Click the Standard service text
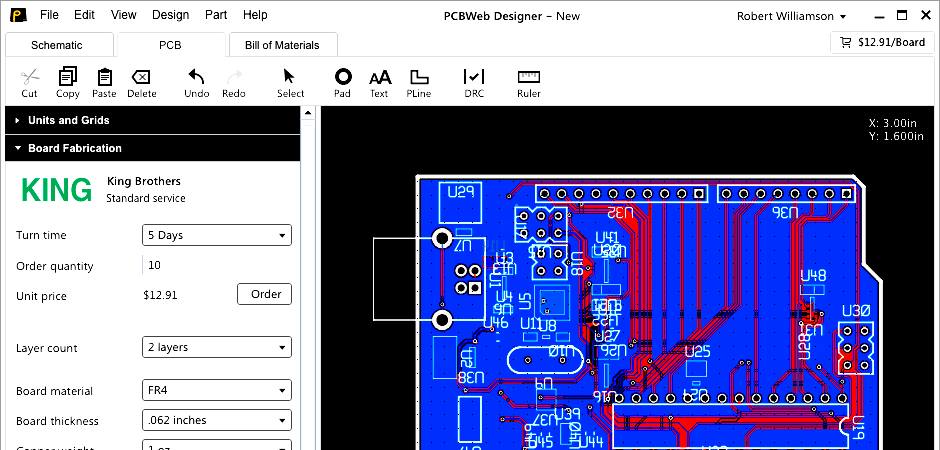 point(146,198)
